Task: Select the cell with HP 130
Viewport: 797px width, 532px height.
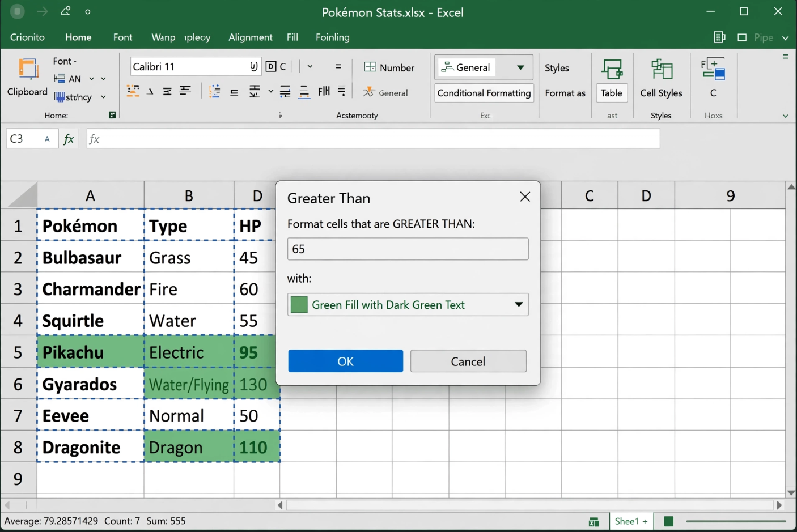Action: tap(257, 385)
